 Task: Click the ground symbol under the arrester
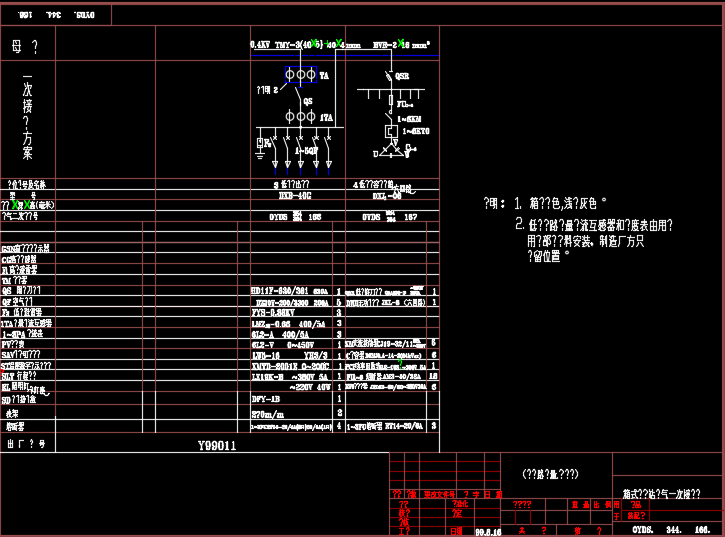coord(260,156)
